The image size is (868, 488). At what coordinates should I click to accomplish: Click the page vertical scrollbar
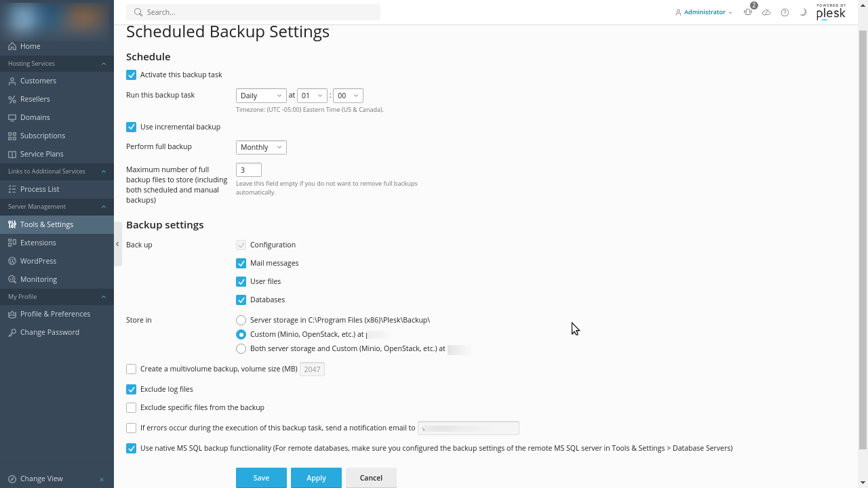[863, 241]
